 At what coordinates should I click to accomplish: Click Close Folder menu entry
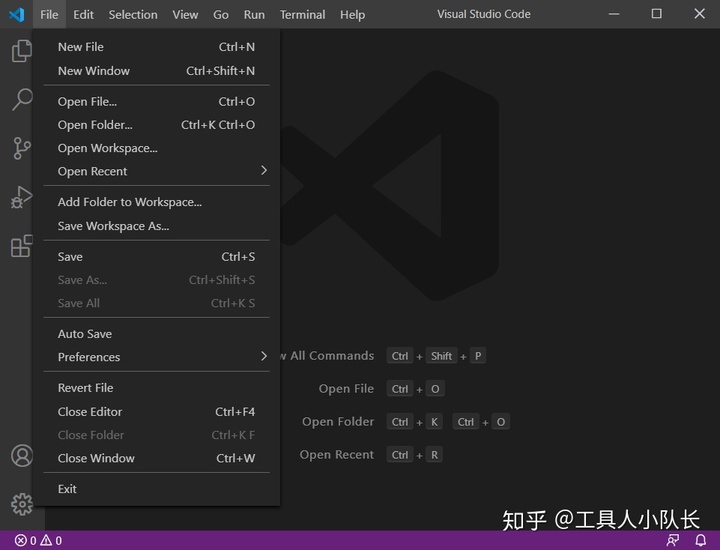coord(156,435)
